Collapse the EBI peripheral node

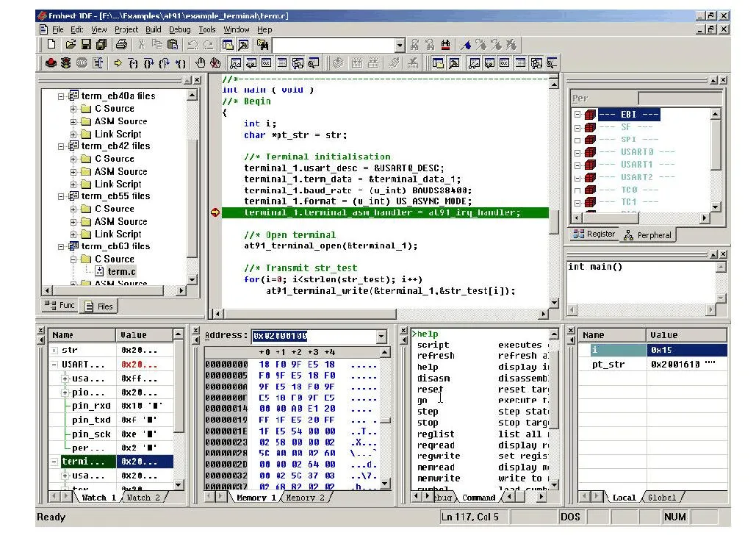(x=577, y=115)
